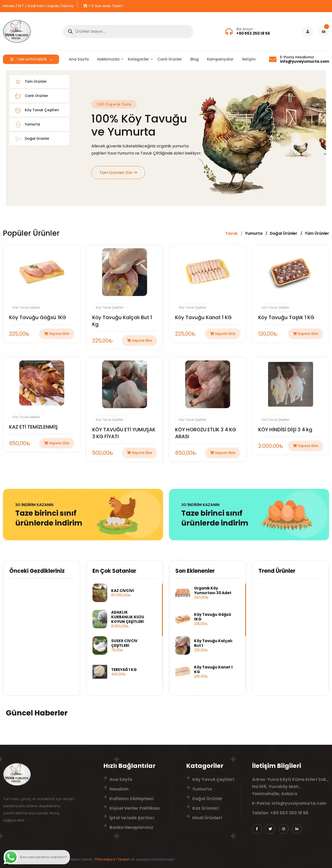Open Canlı Ürünler in sidebar category list
This screenshot has height=868, width=332.
39,96
